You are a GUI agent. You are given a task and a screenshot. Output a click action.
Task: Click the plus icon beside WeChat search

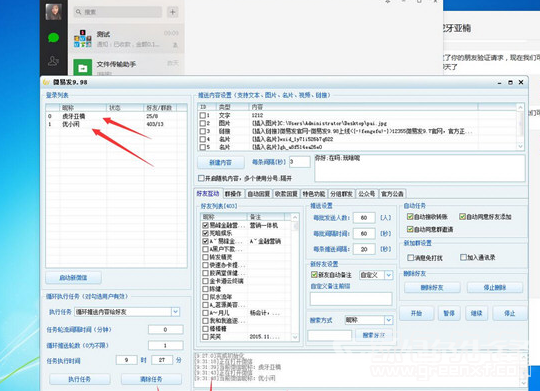coord(173,12)
